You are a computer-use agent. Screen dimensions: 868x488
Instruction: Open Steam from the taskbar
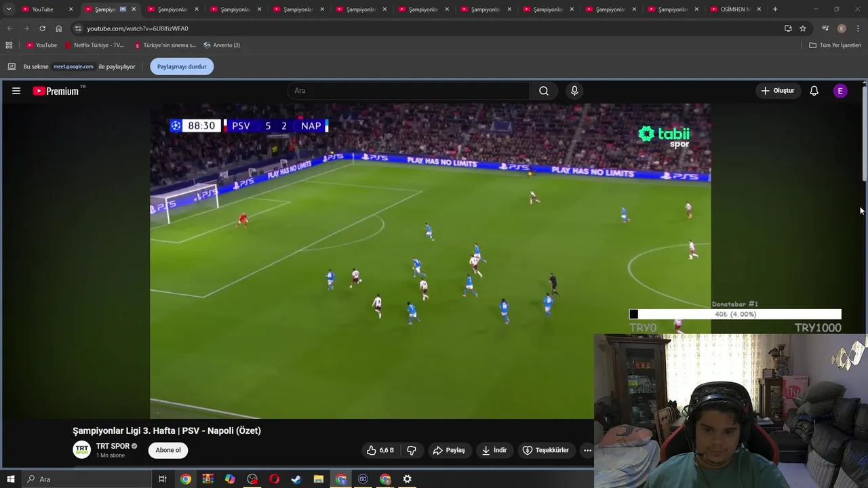coord(296,479)
